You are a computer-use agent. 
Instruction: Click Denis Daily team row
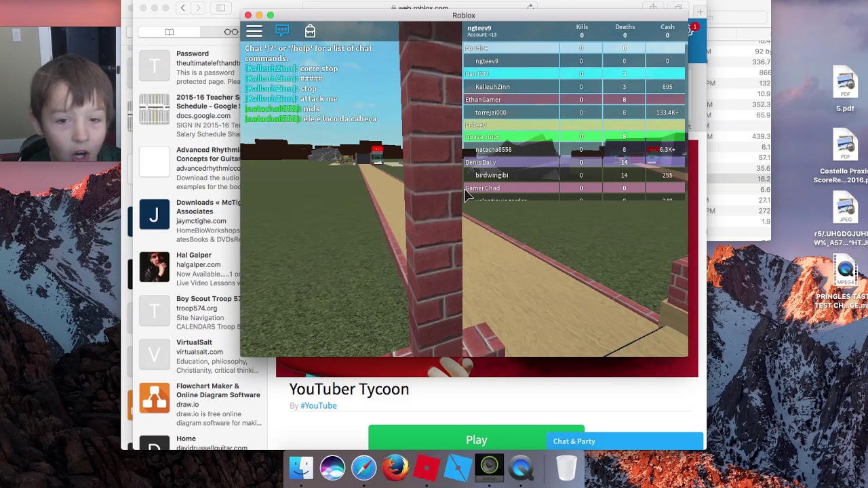(574, 162)
